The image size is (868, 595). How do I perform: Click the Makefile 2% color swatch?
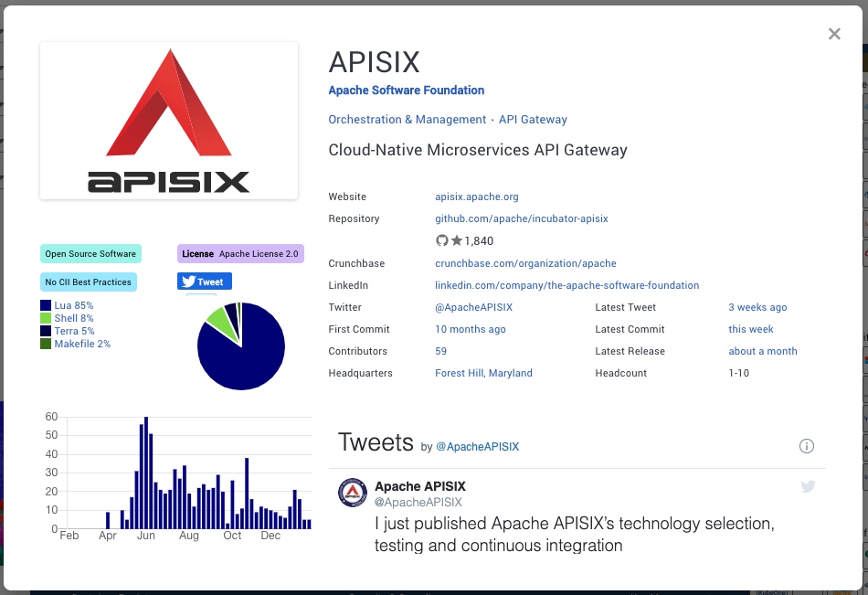46,344
